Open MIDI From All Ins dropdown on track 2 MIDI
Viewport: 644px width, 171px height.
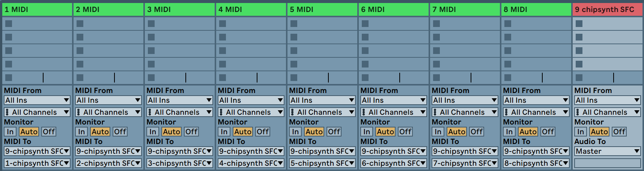coord(108,100)
